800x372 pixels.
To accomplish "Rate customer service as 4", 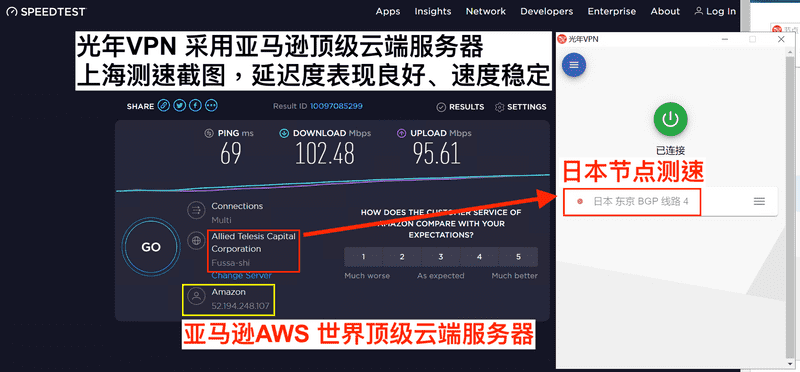I will (480, 257).
